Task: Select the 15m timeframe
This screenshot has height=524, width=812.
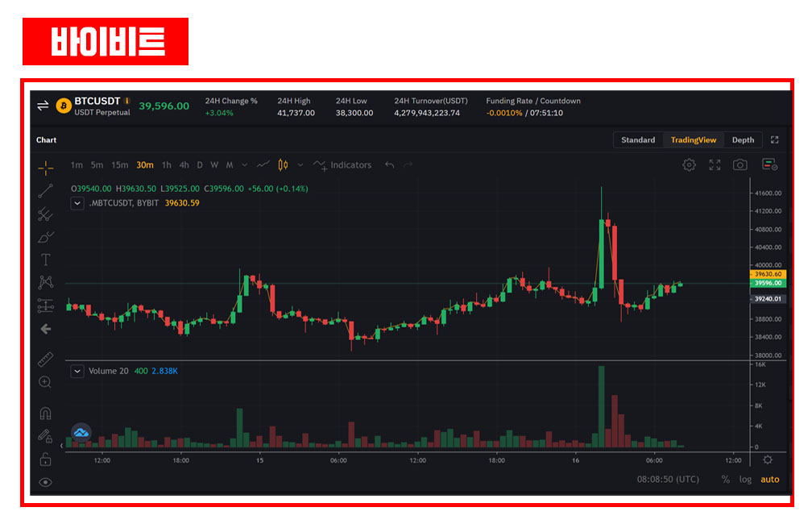Action: pos(119,164)
